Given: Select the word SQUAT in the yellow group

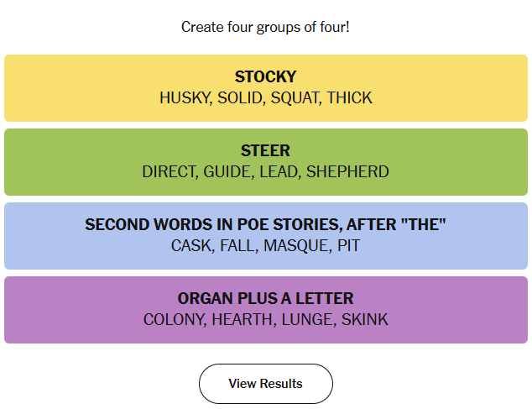Looking at the screenshot, I should 295,98.
